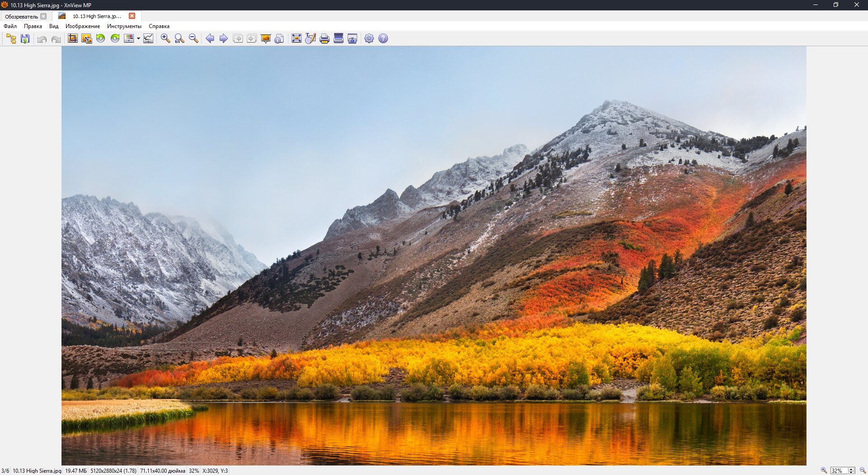Toggle fullscreen view
The width and height of the screenshot is (868, 475).
pyautogui.click(x=297, y=38)
